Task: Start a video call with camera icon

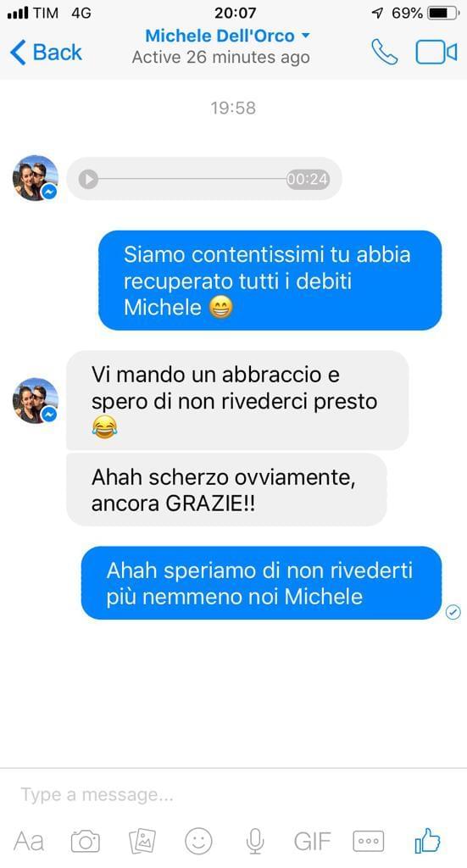Action: point(436,53)
